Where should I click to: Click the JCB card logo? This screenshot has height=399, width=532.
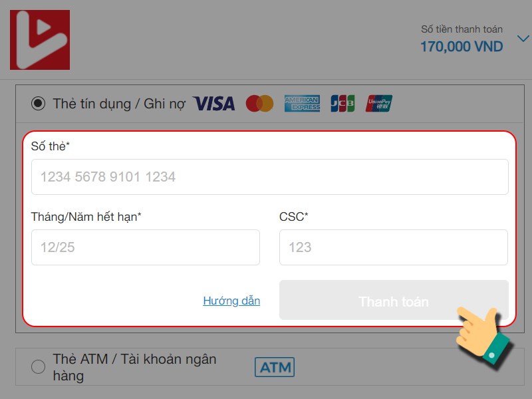(342, 104)
